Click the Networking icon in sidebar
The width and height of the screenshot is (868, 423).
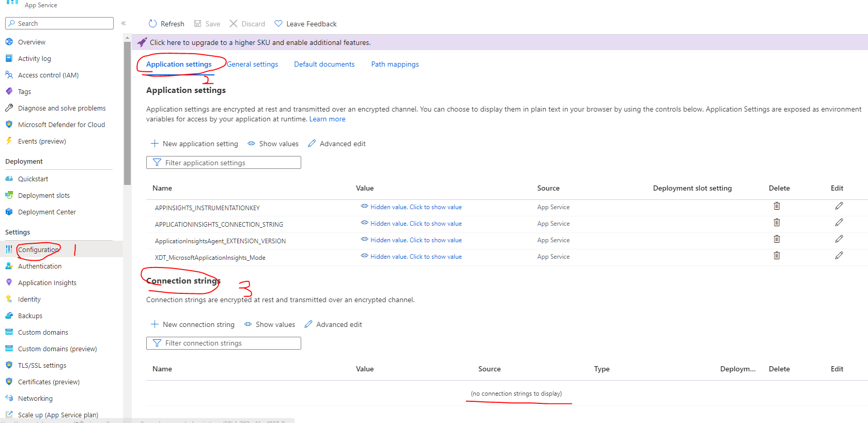(x=9, y=398)
